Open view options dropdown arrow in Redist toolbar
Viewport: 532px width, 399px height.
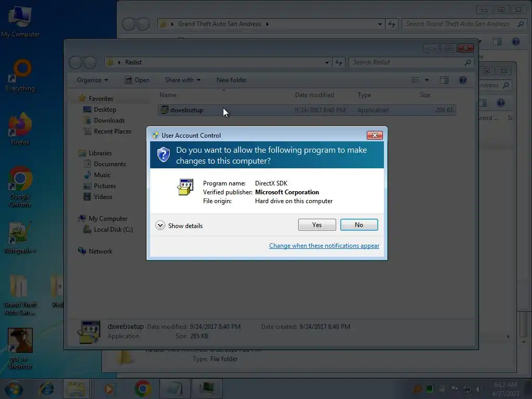[x=427, y=80]
